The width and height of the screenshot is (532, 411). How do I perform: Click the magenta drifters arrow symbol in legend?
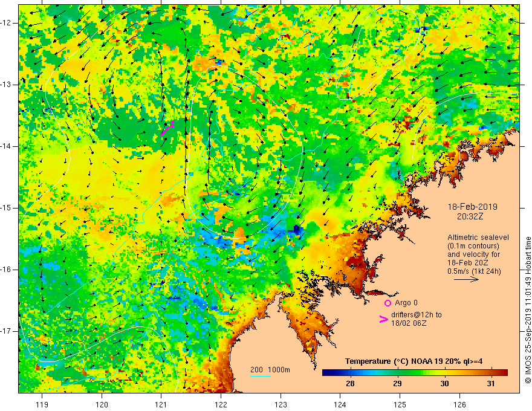384,319
